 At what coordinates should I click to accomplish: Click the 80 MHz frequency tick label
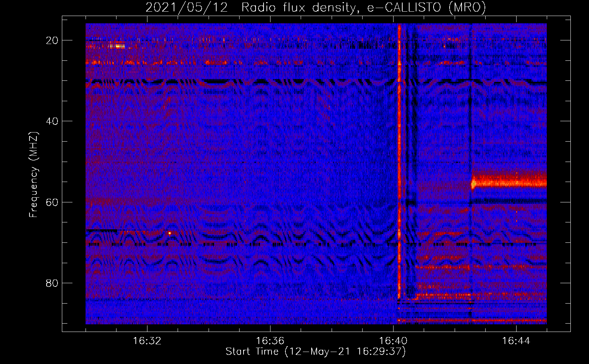pos(52,283)
